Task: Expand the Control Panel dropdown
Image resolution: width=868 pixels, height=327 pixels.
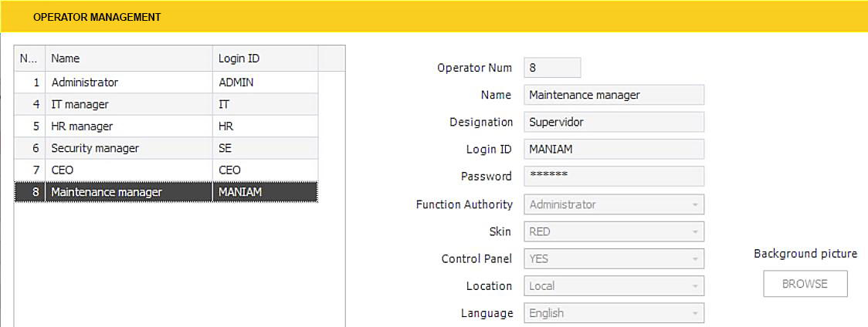Action: (x=614, y=258)
